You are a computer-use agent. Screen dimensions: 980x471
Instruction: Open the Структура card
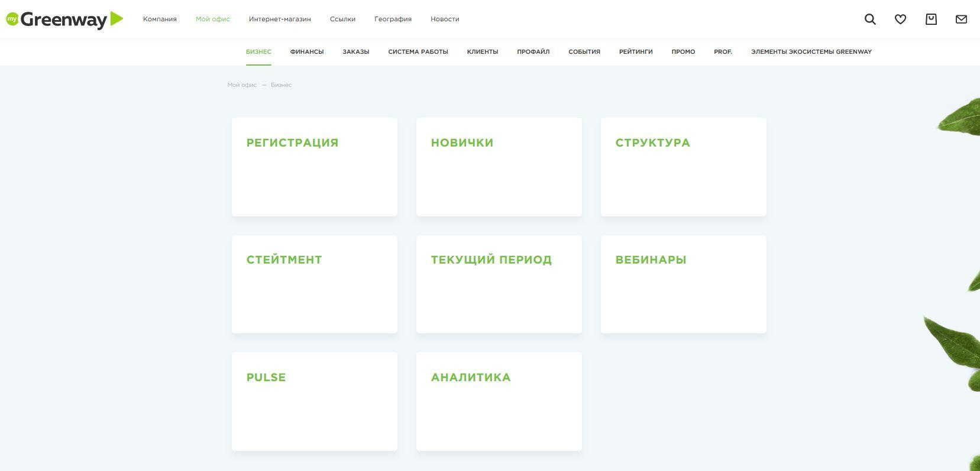[x=683, y=167]
